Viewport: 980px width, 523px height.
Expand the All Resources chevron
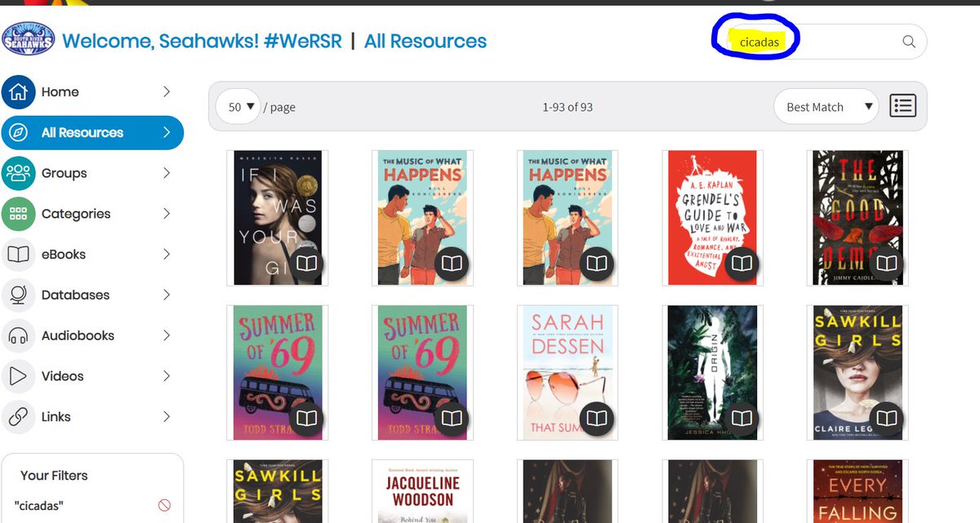tap(167, 133)
